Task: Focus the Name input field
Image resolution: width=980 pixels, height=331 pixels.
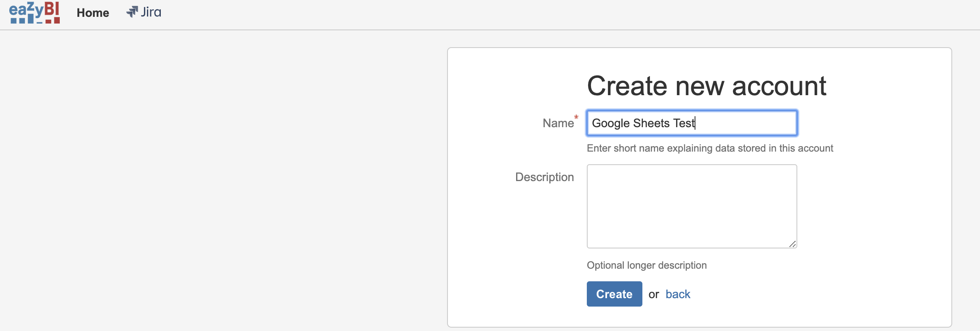Action: pyautogui.click(x=745, y=123)
